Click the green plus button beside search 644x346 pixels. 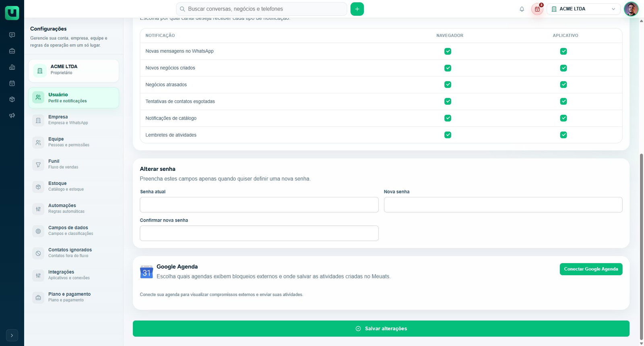tap(357, 9)
